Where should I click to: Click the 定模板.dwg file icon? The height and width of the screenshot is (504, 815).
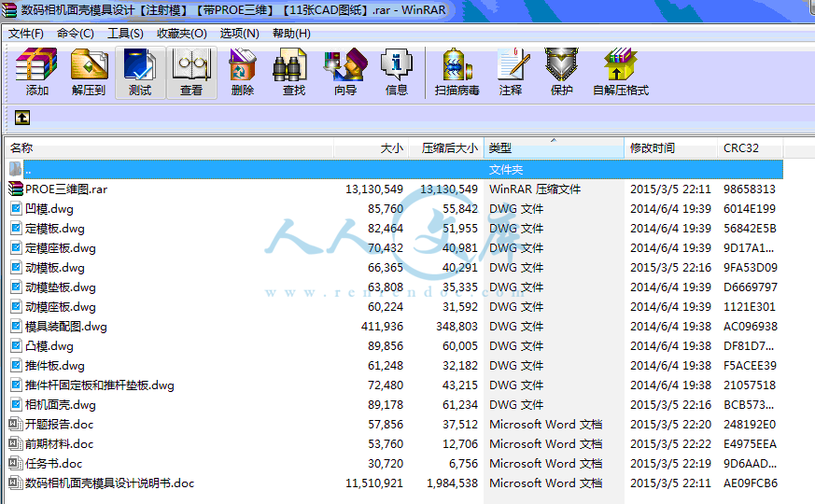point(16,228)
